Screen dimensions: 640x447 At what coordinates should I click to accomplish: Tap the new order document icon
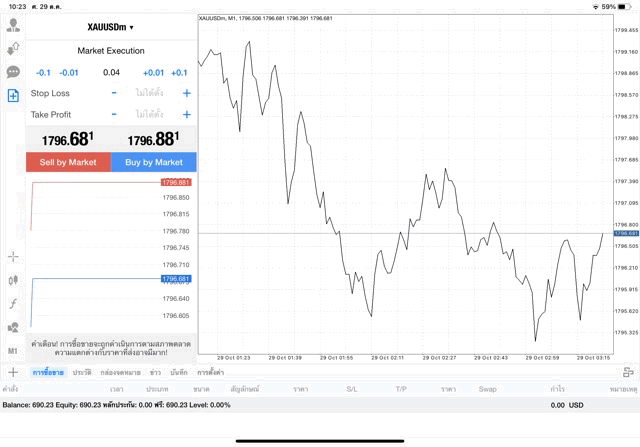[x=13, y=95]
